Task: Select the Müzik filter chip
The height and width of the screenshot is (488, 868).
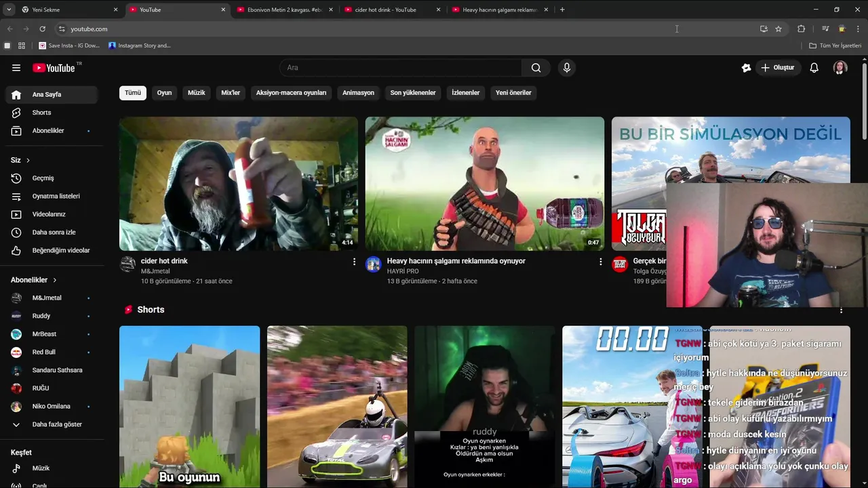Action: (x=197, y=93)
